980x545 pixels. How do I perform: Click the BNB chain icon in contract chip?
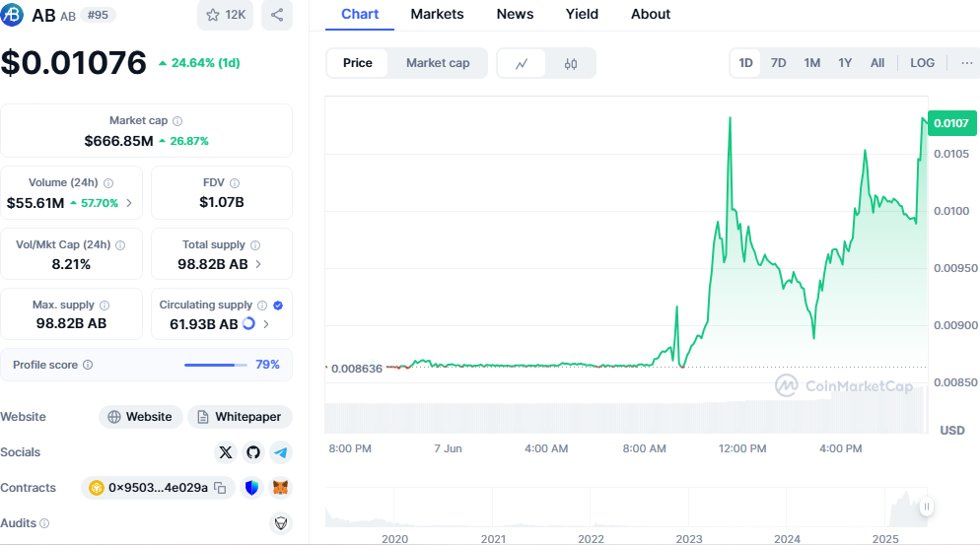(97, 488)
